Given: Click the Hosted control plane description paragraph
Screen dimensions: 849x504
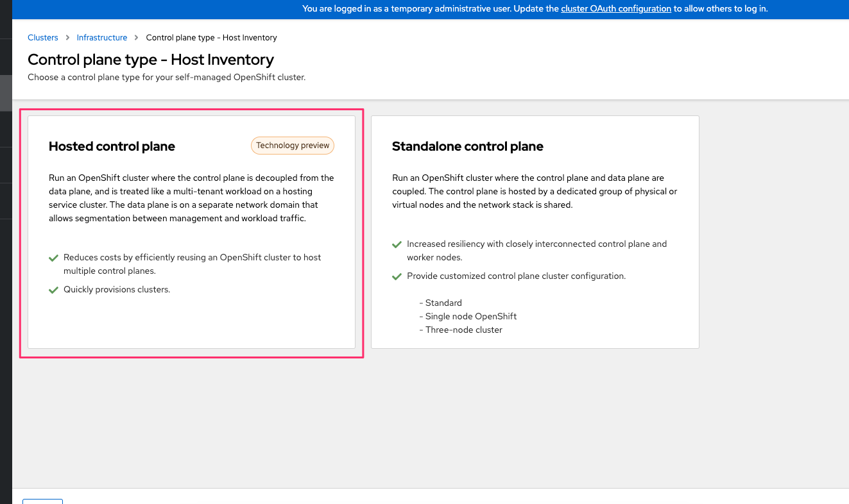Looking at the screenshot, I should [191, 198].
